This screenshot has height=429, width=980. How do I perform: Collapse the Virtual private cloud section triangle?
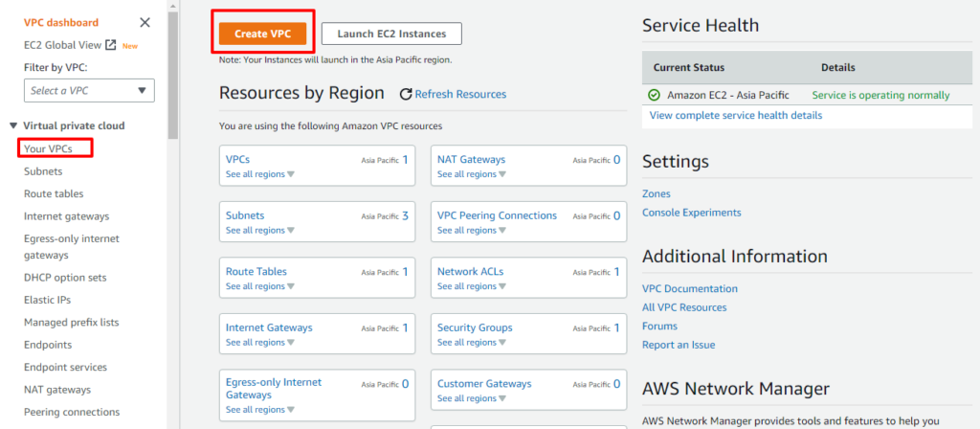[13, 125]
